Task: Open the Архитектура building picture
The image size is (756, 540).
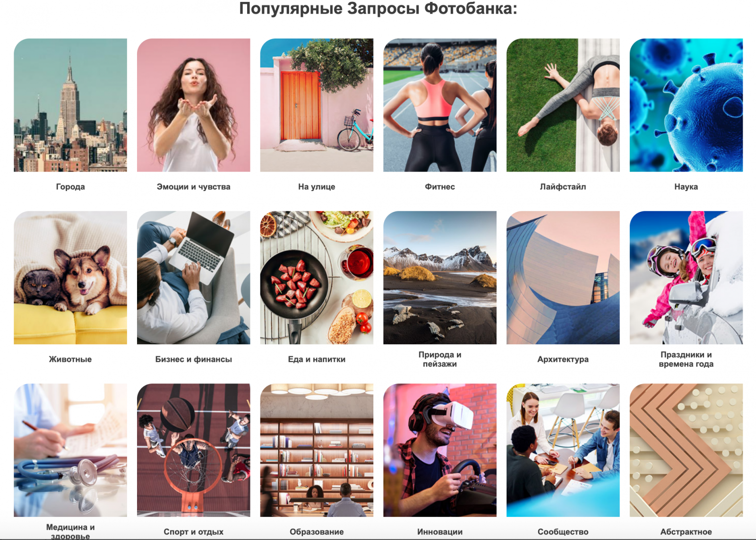Action: (563, 278)
